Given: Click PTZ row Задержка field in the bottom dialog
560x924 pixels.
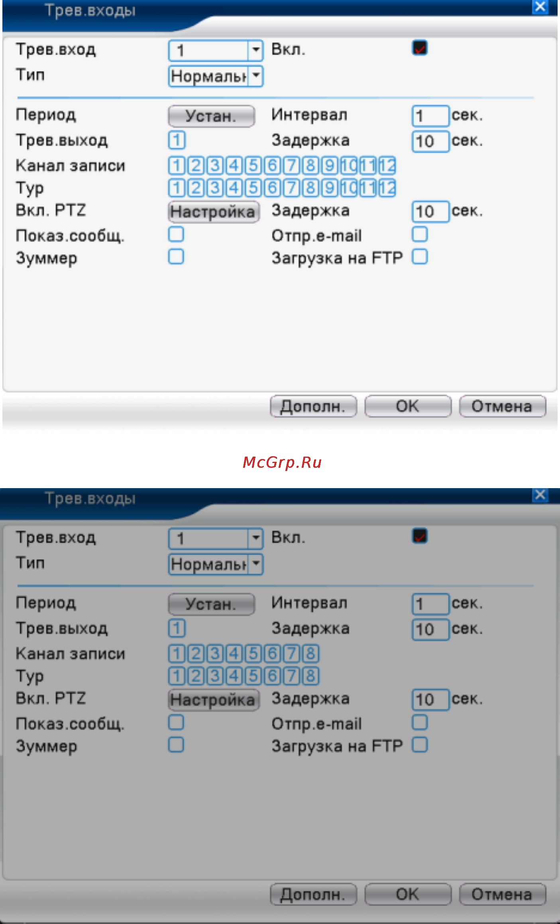Looking at the screenshot, I should [x=430, y=700].
